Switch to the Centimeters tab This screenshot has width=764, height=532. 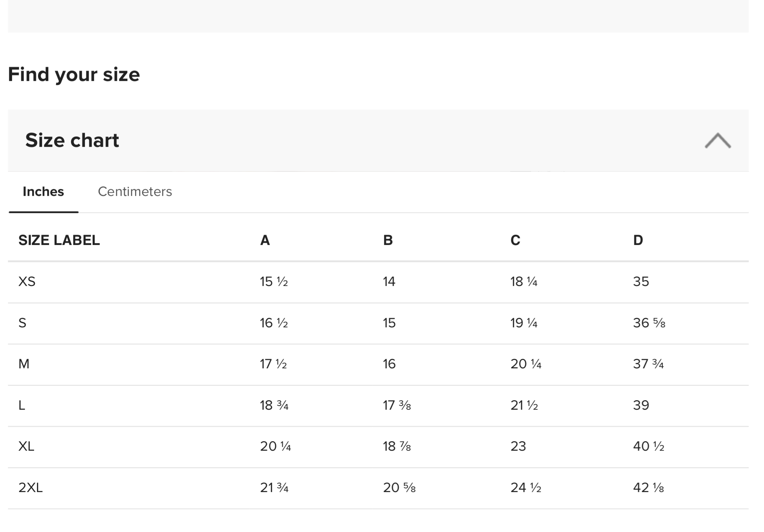pos(135,191)
